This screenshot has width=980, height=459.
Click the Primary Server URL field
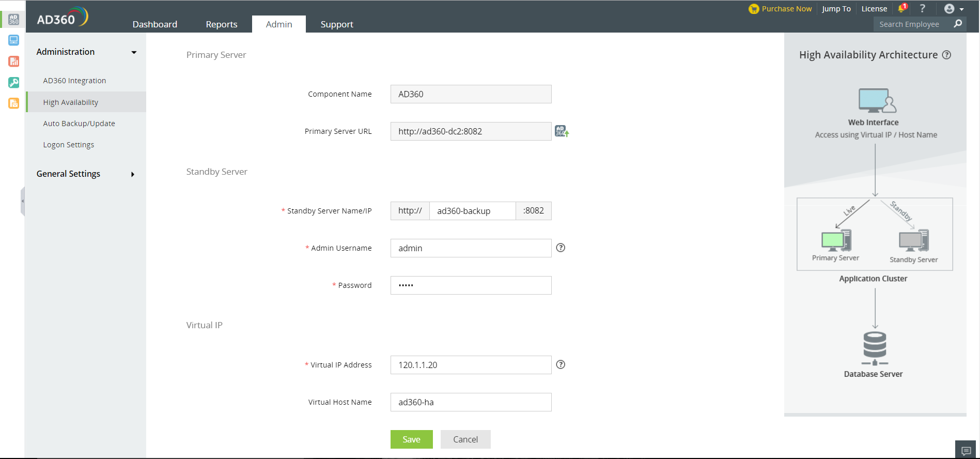[x=471, y=131]
